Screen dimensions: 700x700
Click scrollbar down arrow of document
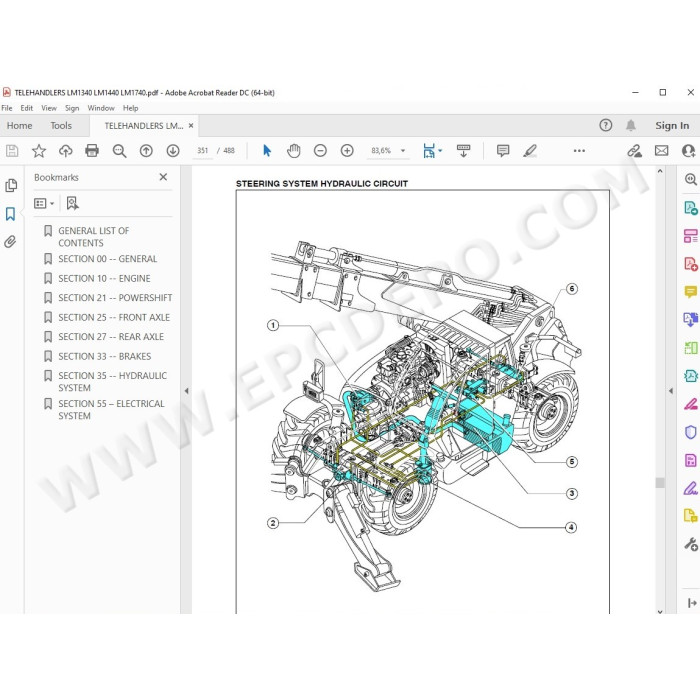point(660,611)
